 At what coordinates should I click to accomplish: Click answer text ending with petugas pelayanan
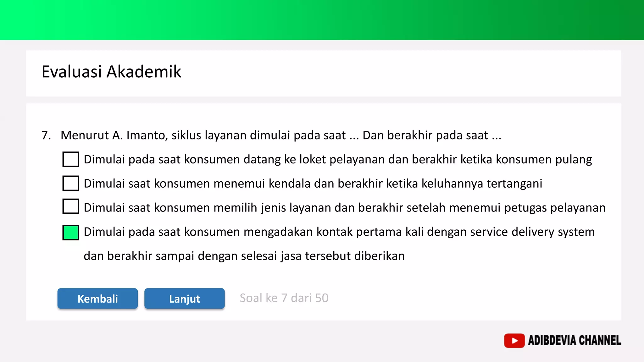point(344,208)
